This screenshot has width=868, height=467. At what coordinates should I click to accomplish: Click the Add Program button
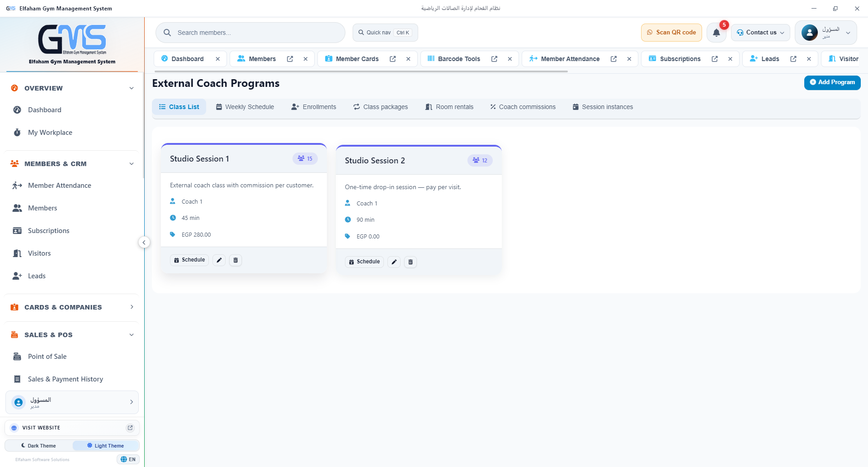(832, 82)
